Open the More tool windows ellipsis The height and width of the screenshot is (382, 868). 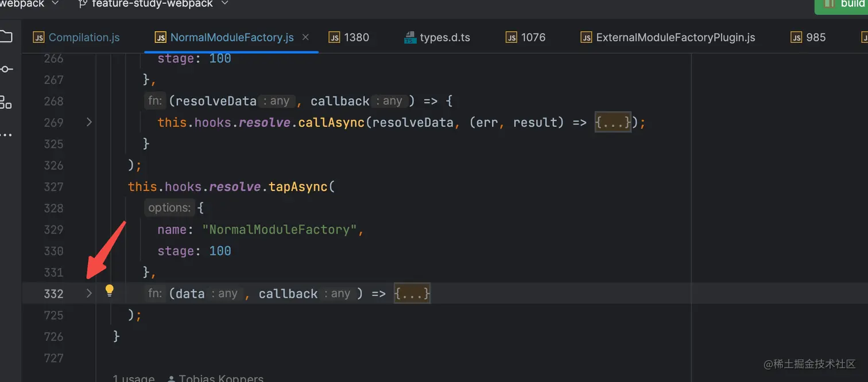tap(6, 135)
